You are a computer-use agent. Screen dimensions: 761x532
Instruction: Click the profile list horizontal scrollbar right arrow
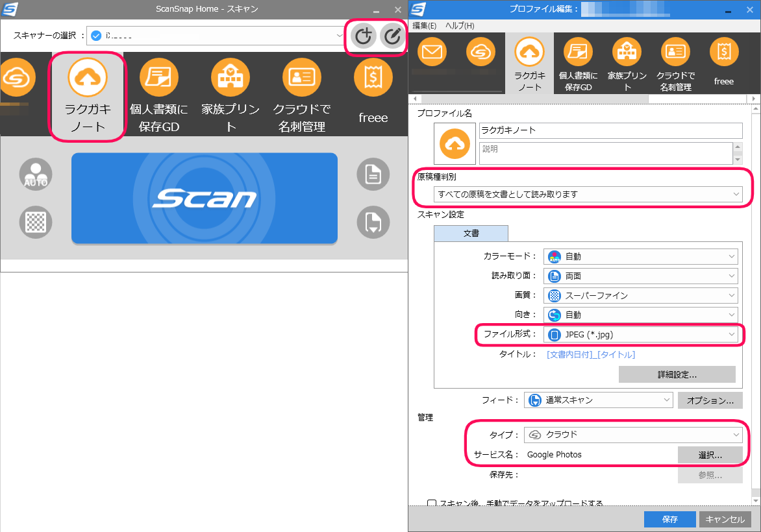[753, 99]
